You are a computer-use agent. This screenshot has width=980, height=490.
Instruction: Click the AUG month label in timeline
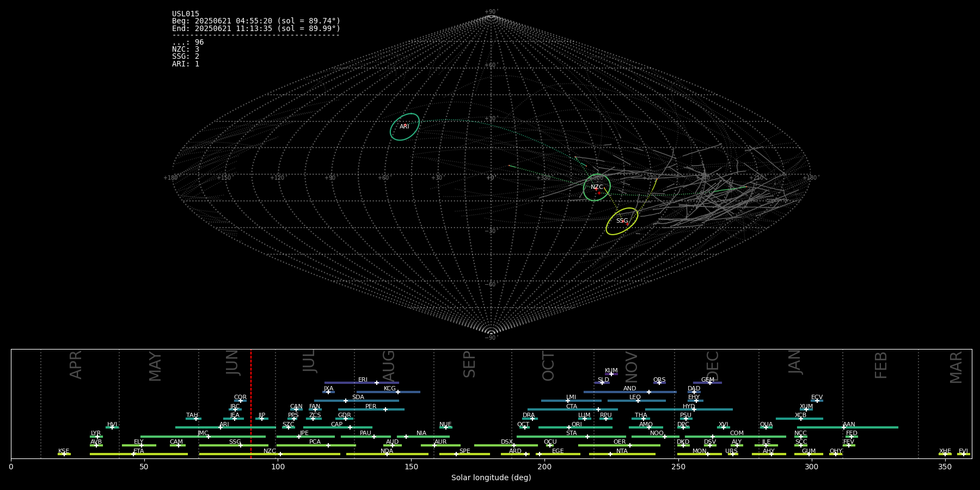(x=389, y=366)
